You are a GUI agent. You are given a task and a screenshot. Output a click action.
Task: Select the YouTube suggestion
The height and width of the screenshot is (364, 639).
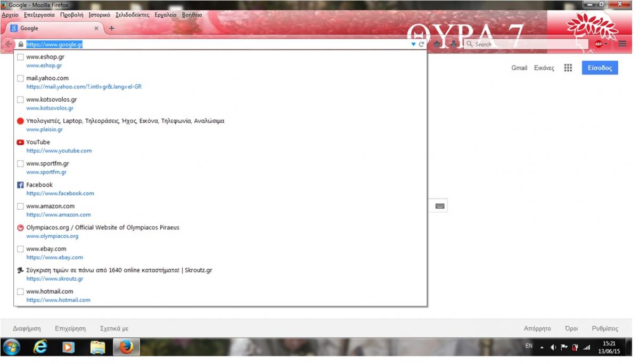(x=220, y=146)
